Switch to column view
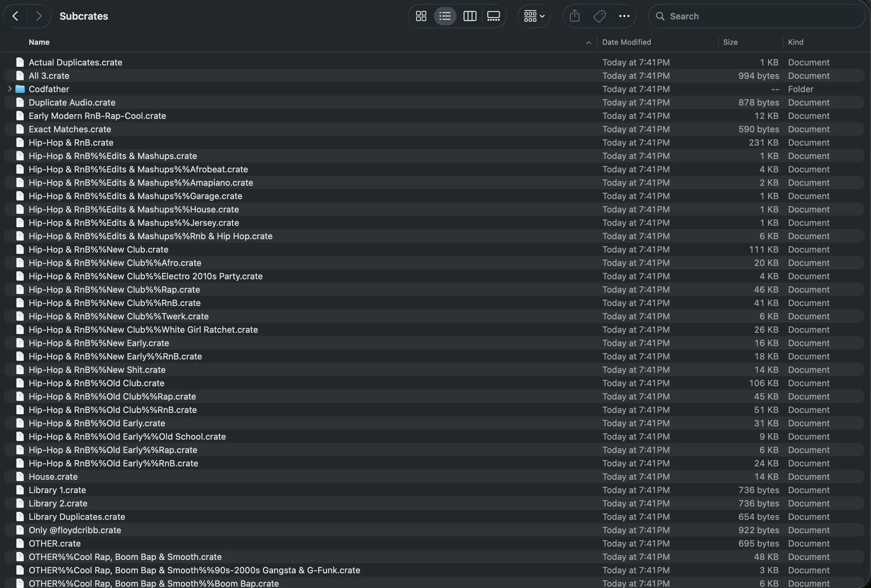Image resolution: width=871 pixels, height=588 pixels. pos(470,16)
